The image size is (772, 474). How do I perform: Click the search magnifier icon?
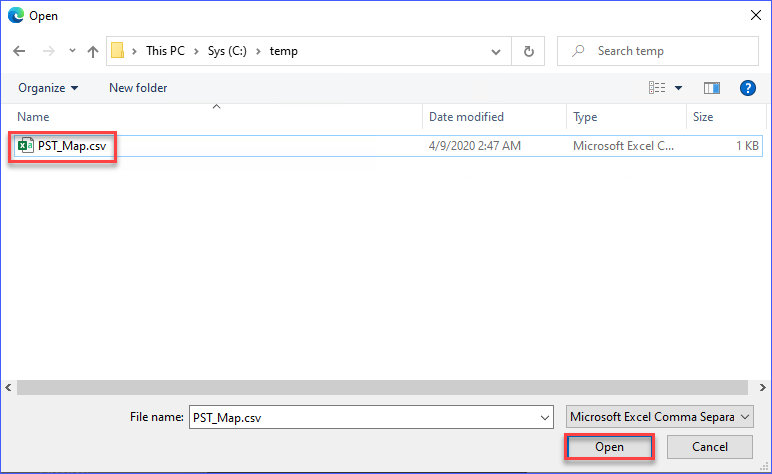tap(578, 51)
